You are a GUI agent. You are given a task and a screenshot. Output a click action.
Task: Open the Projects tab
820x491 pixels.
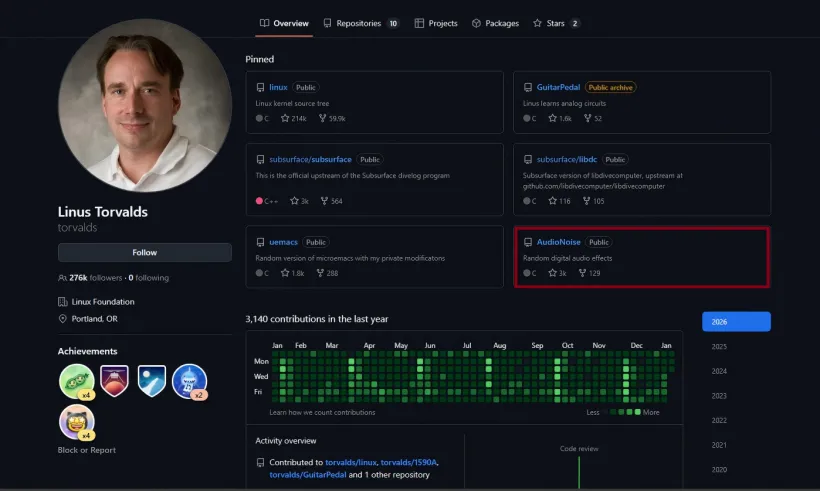pyautogui.click(x=436, y=23)
